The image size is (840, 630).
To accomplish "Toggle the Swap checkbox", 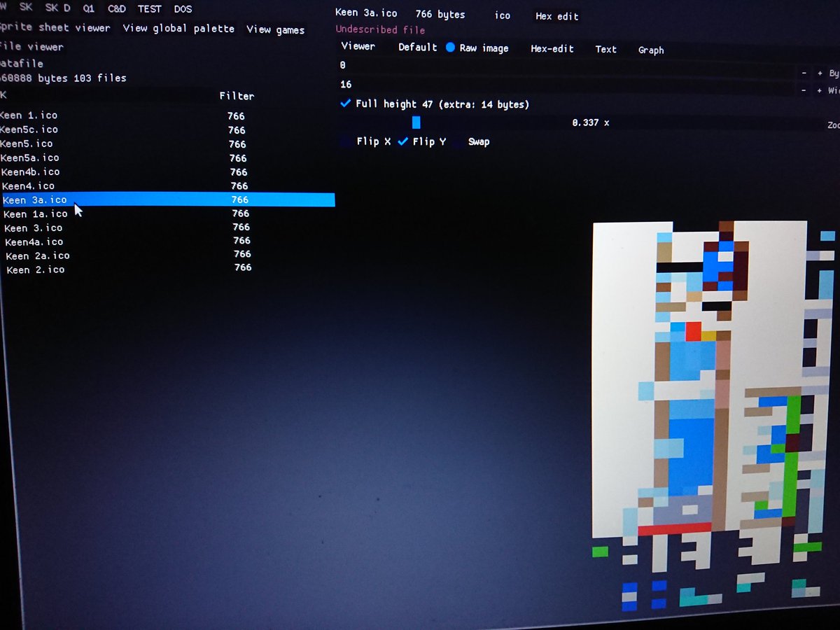I will point(459,141).
